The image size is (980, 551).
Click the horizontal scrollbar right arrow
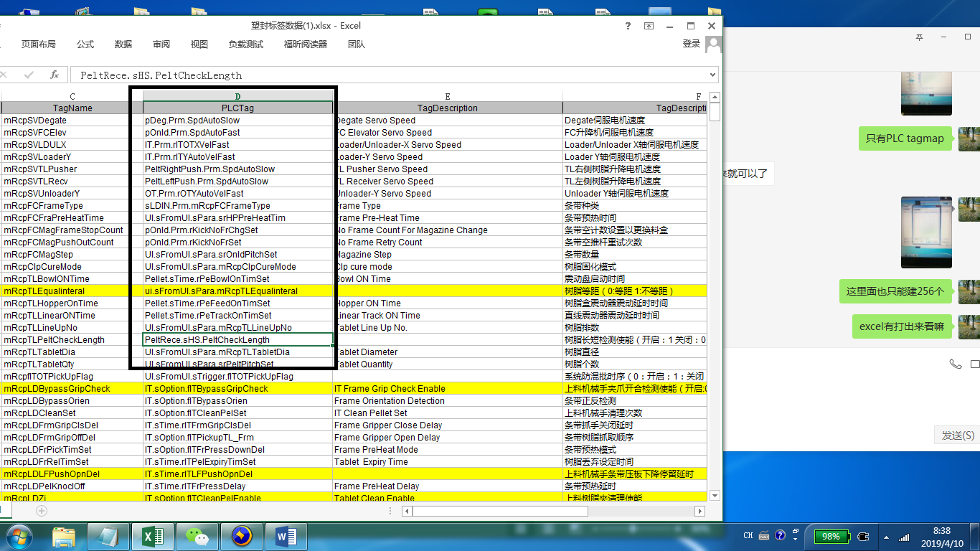(x=699, y=511)
